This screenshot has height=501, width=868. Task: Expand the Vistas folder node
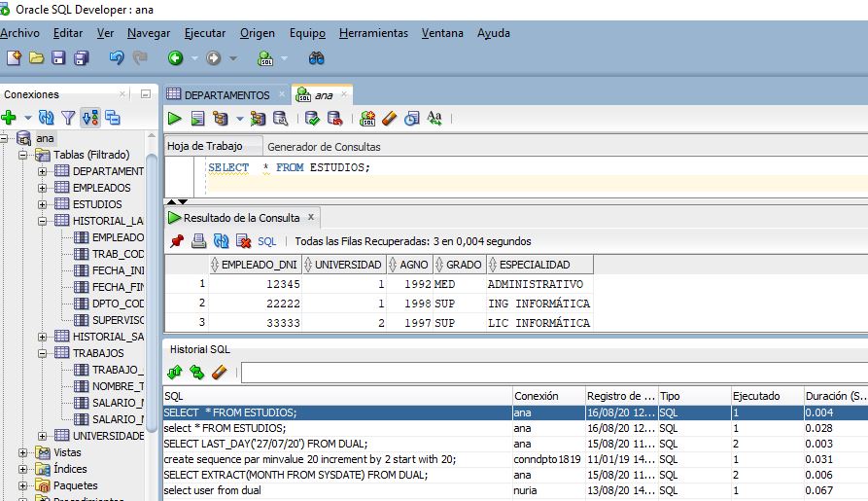point(22,452)
